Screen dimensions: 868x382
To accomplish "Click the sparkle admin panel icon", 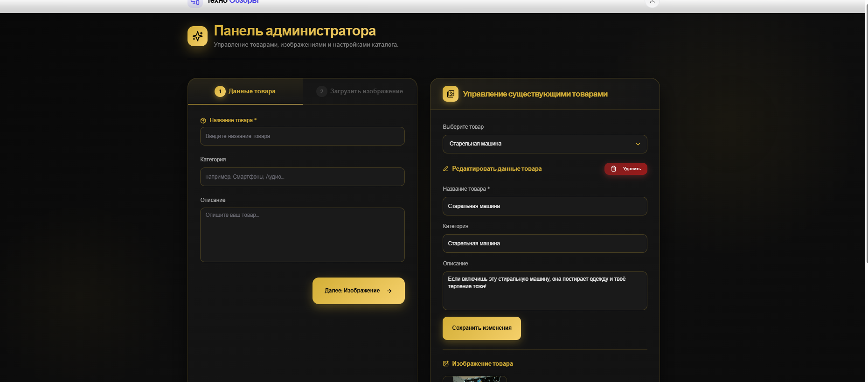I will pos(197,36).
